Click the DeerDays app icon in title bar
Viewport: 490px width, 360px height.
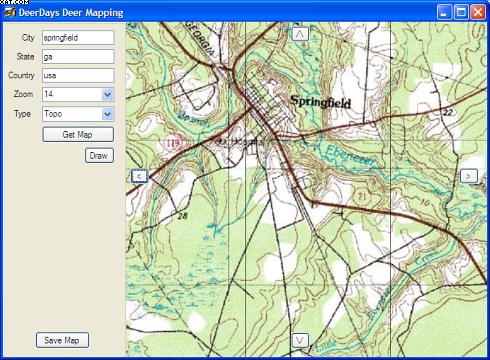click(10, 13)
